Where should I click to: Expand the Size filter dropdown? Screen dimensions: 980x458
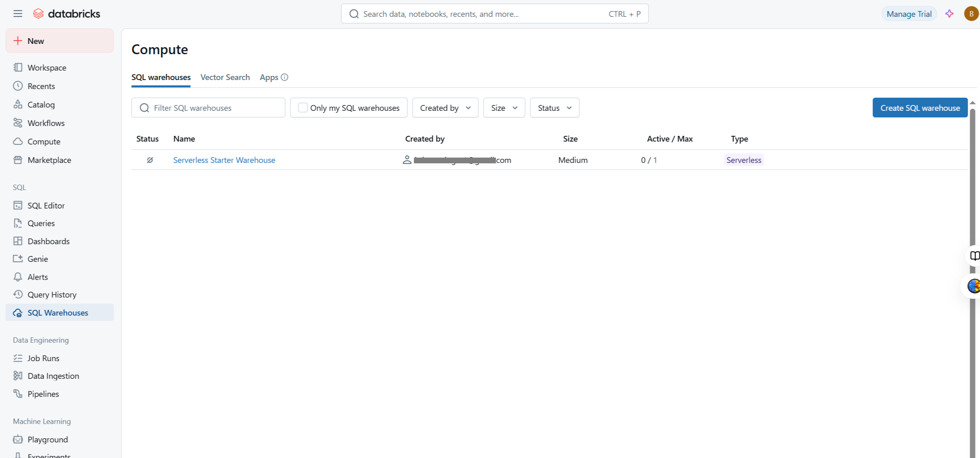pyautogui.click(x=504, y=108)
